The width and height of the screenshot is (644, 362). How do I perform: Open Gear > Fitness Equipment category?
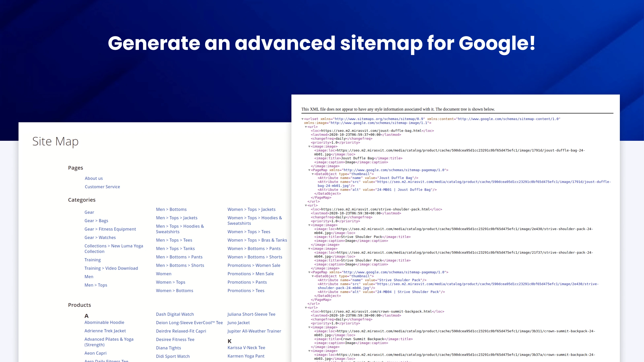(x=110, y=229)
